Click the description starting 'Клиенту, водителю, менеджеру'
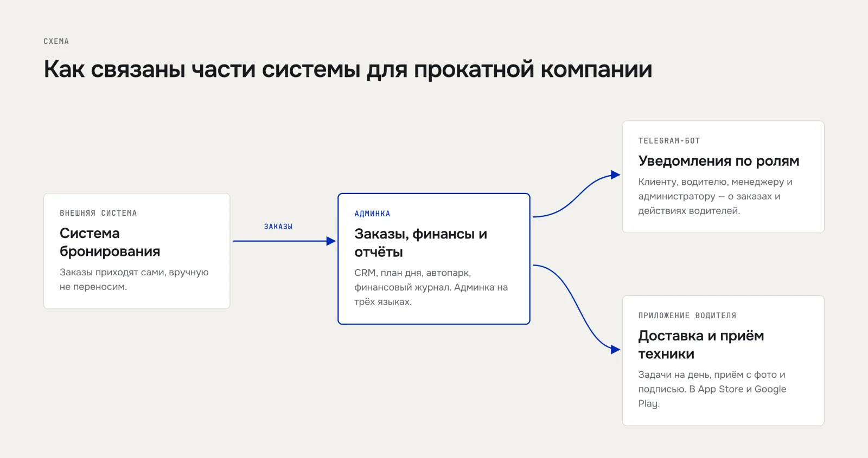The height and width of the screenshot is (458, 868). click(716, 196)
